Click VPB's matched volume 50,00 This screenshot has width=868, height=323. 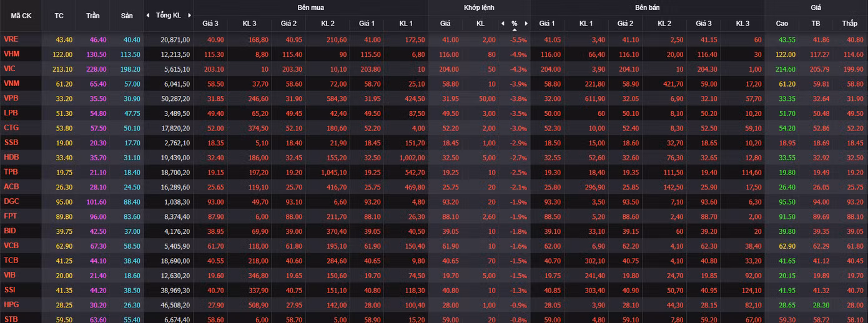pyautogui.click(x=486, y=99)
